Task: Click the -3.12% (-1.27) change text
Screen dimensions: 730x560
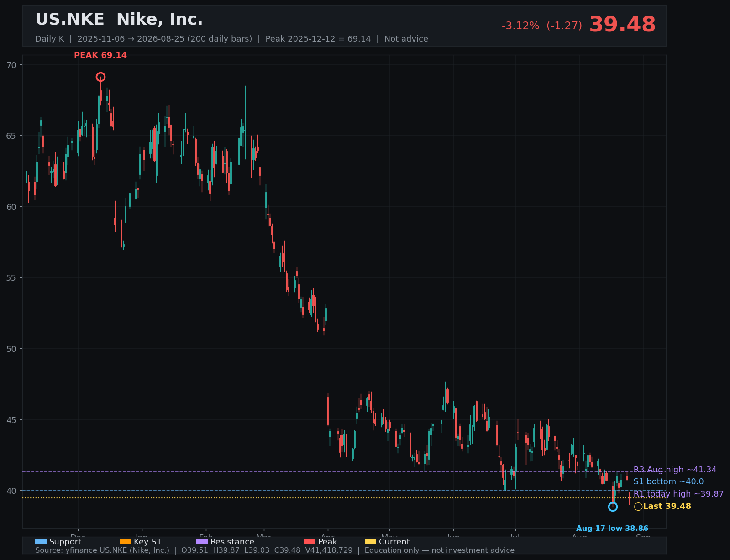Action: coord(542,26)
